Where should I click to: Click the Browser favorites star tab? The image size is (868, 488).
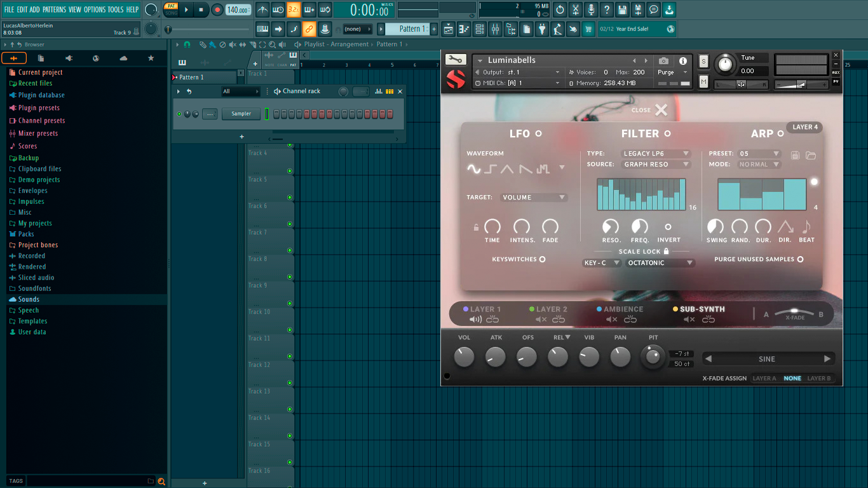(x=151, y=58)
